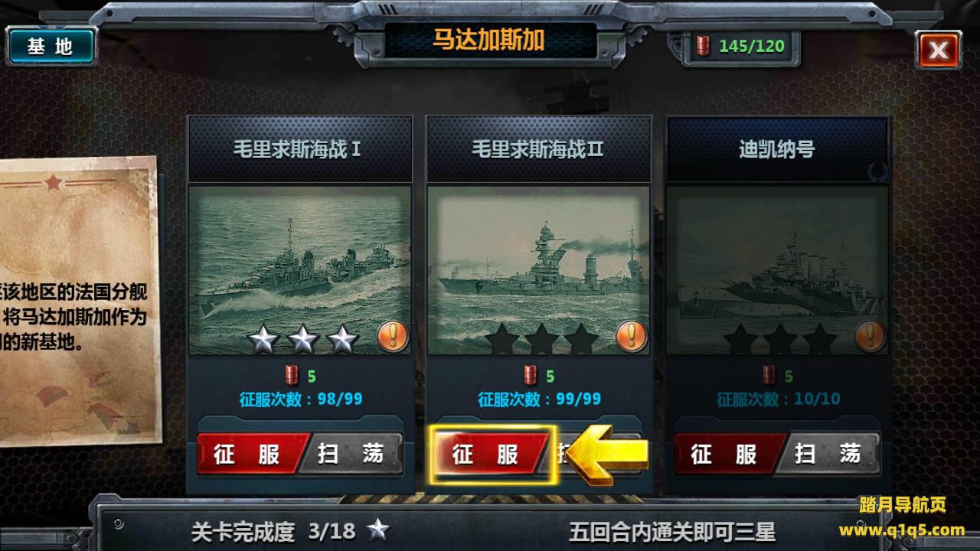Click the info icon on 迪凯纳号 card
The image size is (980, 551).
(870, 334)
